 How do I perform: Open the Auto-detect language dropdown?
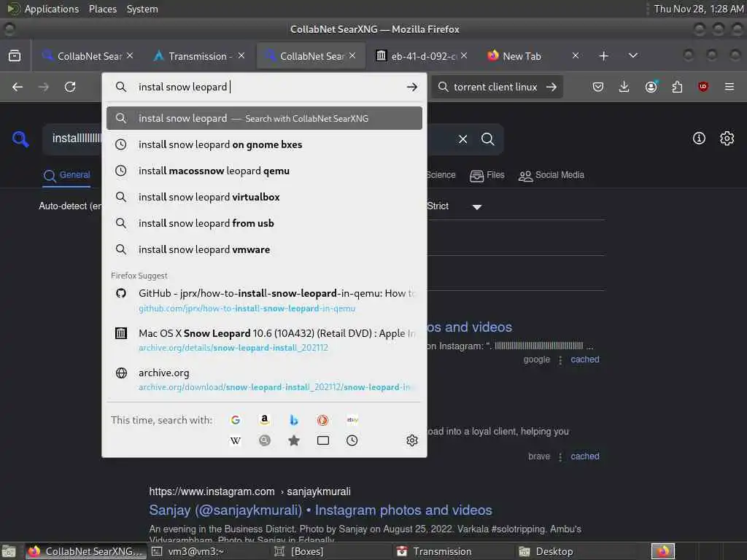(70, 206)
